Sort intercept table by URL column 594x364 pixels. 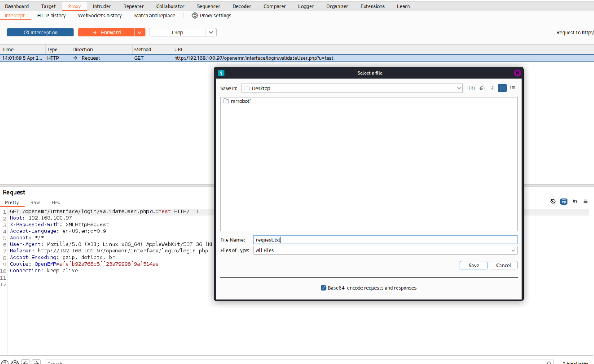tap(383, 50)
